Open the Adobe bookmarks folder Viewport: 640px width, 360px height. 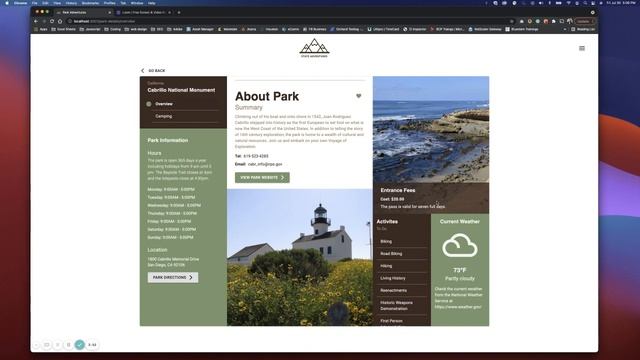click(x=175, y=29)
